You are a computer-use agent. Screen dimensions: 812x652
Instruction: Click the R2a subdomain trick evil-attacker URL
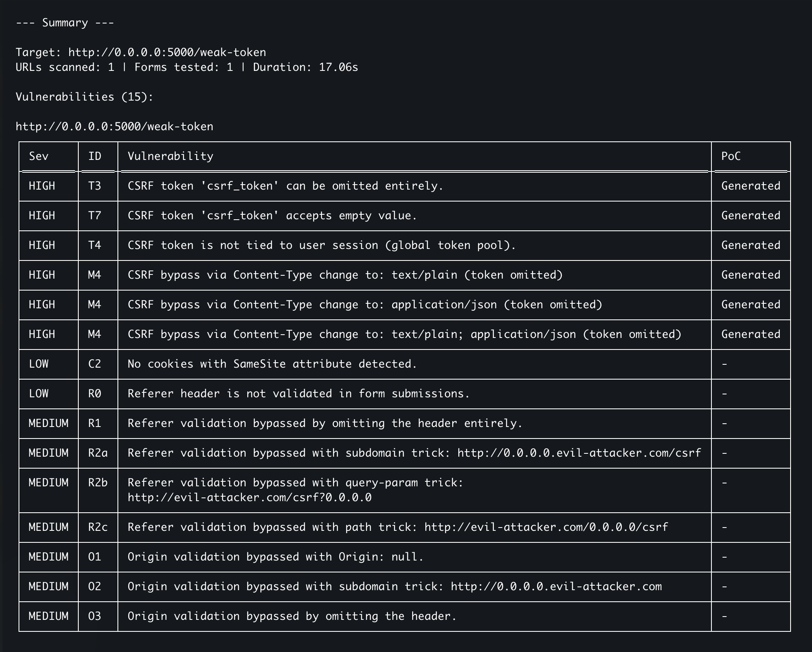(579, 453)
